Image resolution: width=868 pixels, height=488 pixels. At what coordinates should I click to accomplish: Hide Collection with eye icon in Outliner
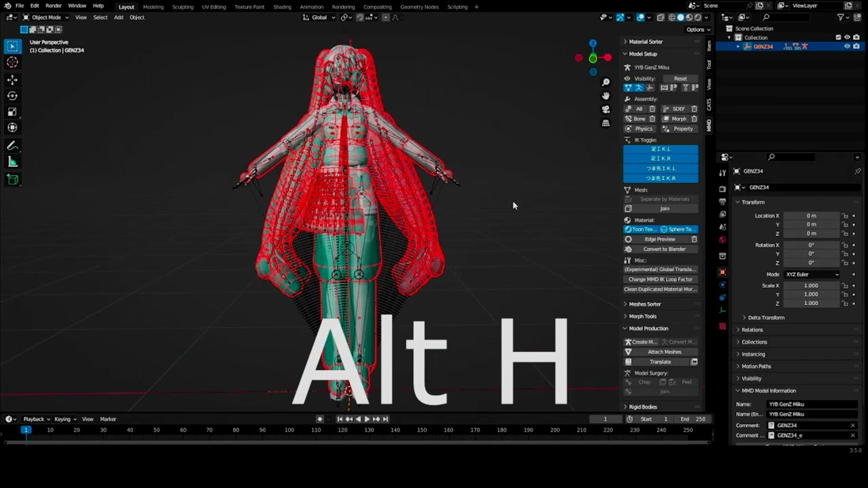click(847, 37)
